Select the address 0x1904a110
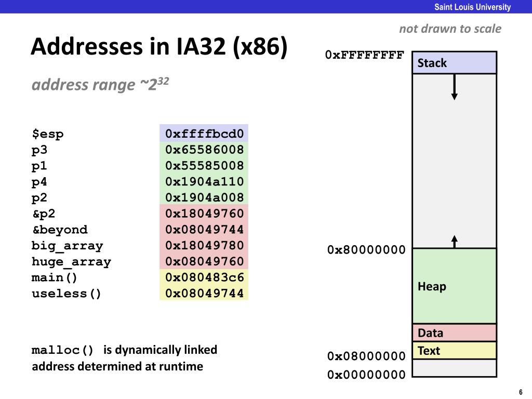532x399 pixels. point(204,181)
